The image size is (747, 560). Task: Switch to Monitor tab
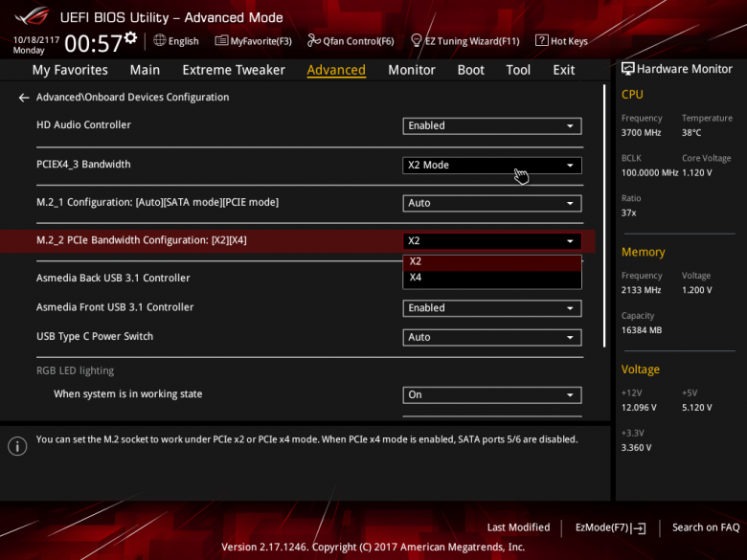(x=412, y=70)
